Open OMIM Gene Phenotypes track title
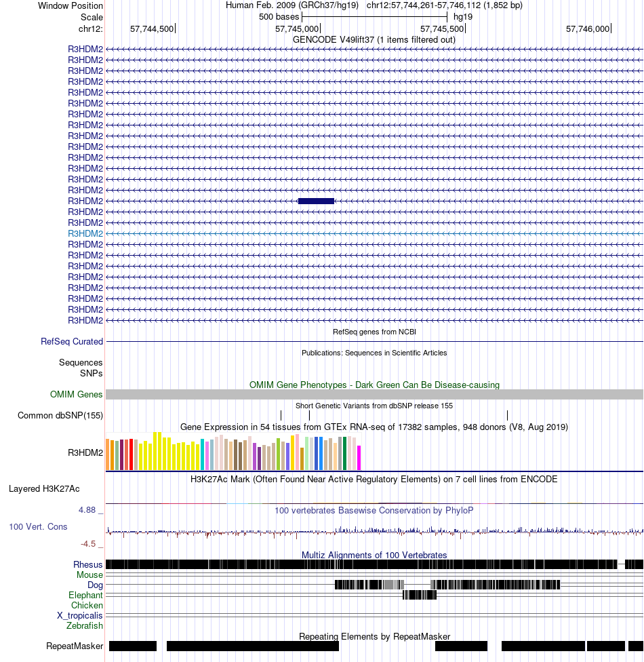 tap(374, 385)
